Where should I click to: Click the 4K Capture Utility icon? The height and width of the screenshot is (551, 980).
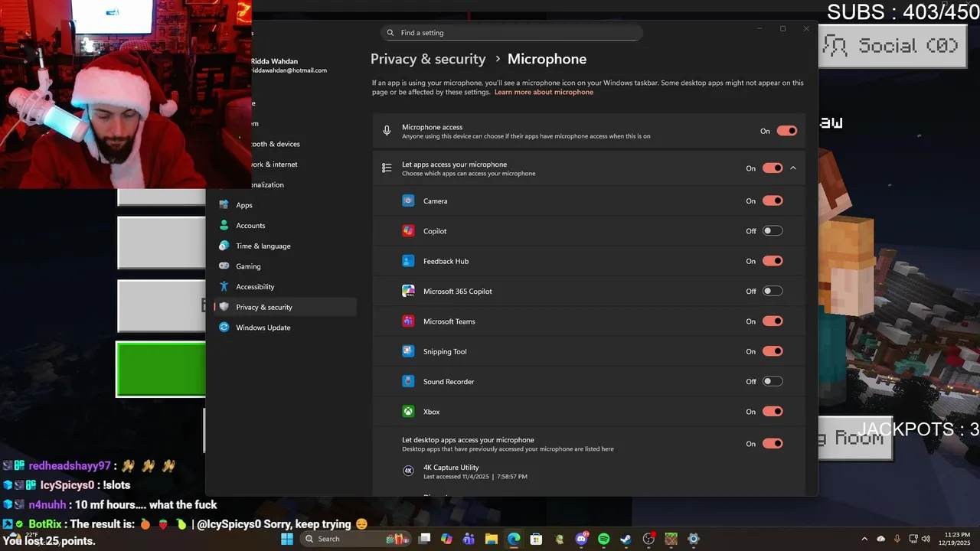click(x=408, y=471)
